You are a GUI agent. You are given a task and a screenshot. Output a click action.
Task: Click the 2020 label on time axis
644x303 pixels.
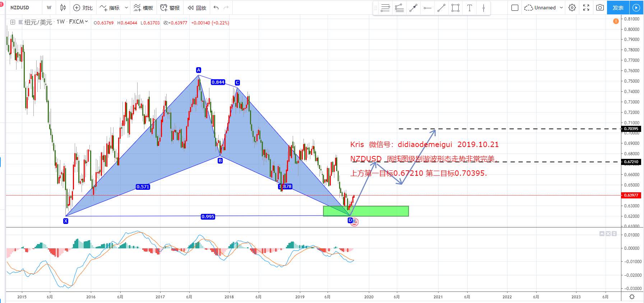(369, 297)
